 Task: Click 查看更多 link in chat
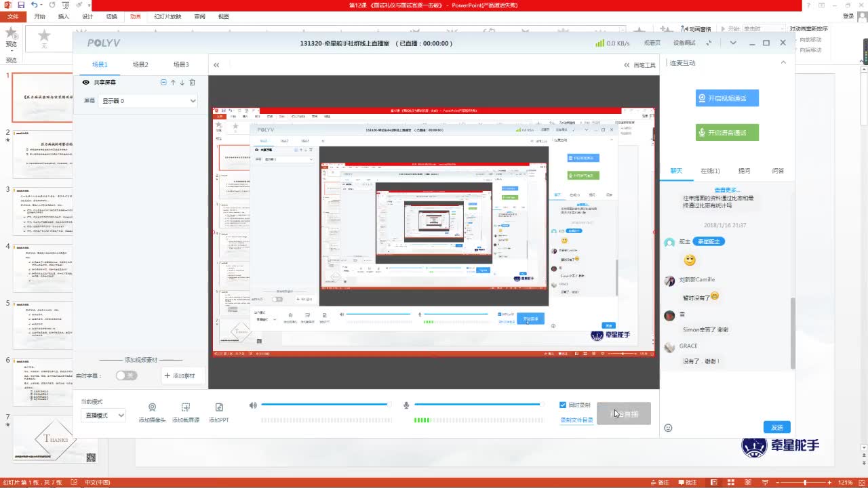tap(727, 190)
